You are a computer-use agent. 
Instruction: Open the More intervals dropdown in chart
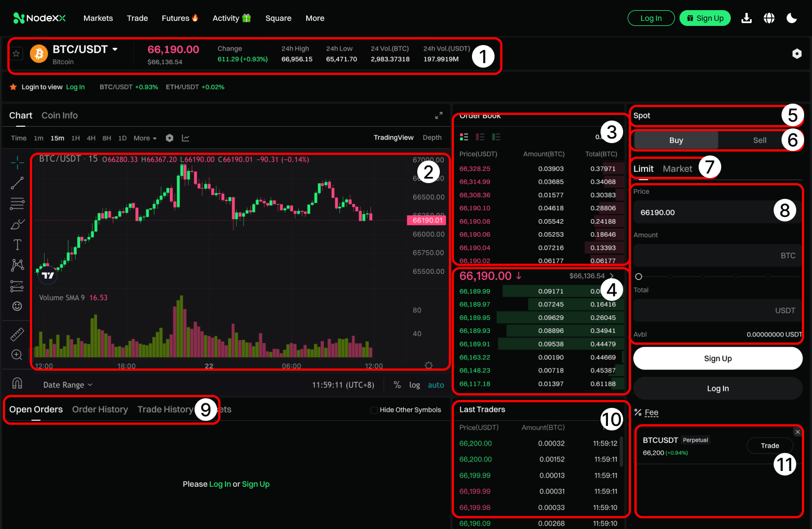pyautogui.click(x=145, y=138)
